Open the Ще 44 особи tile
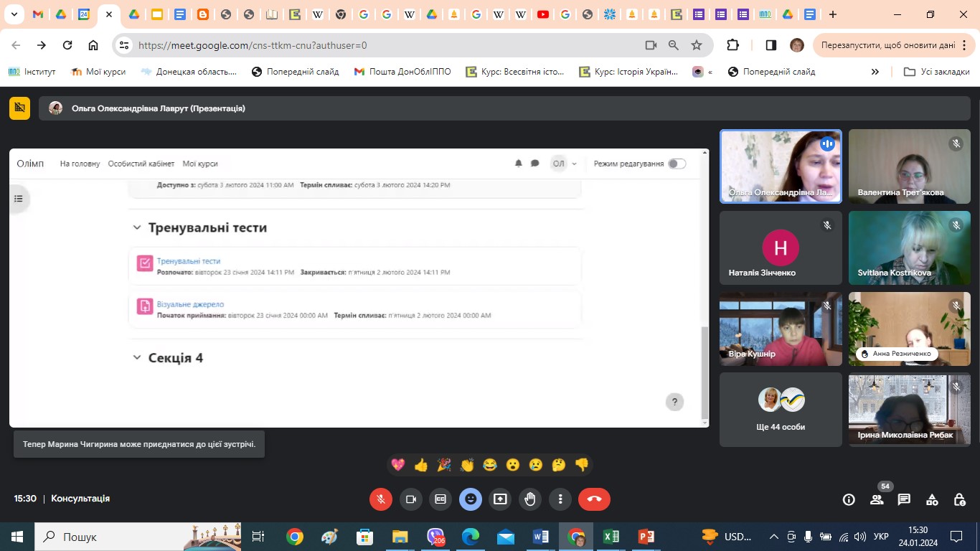The width and height of the screenshot is (980, 551). pos(781,409)
